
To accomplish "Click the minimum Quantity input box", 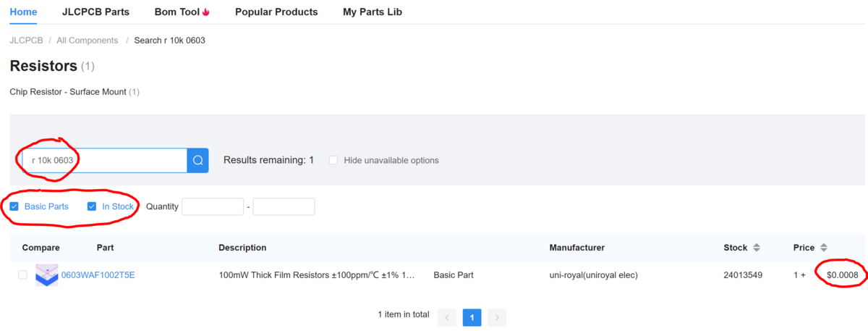I will click(x=212, y=206).
